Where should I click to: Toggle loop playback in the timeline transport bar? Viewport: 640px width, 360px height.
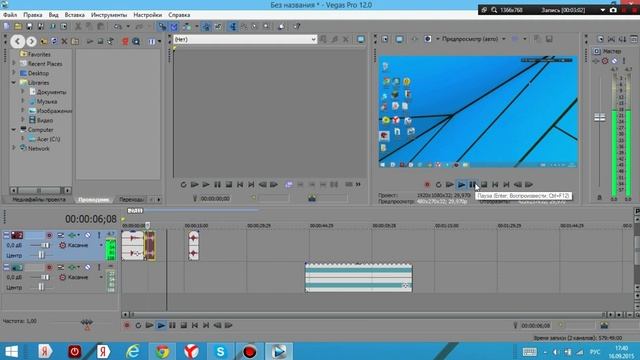tap(138, 325)
